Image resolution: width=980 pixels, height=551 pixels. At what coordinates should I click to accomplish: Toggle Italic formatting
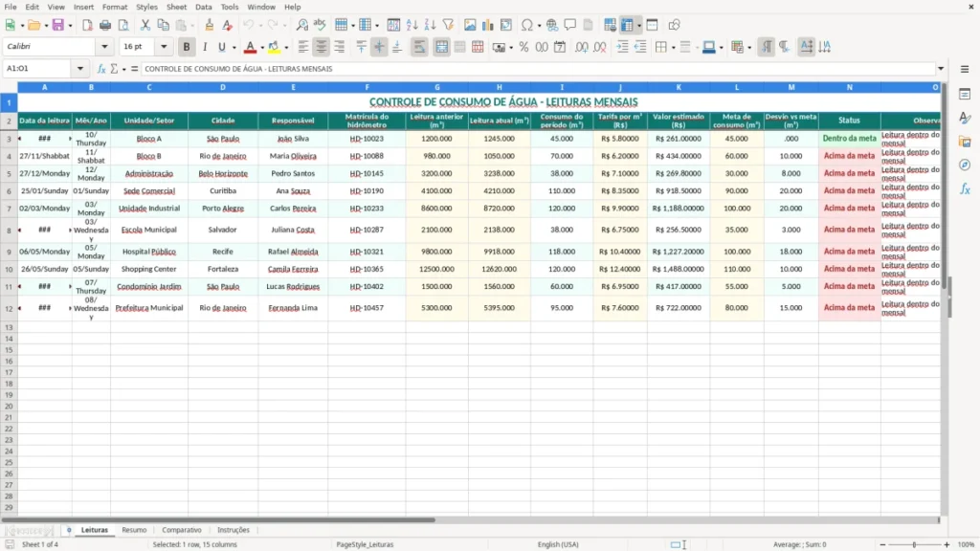click(205, 47)
